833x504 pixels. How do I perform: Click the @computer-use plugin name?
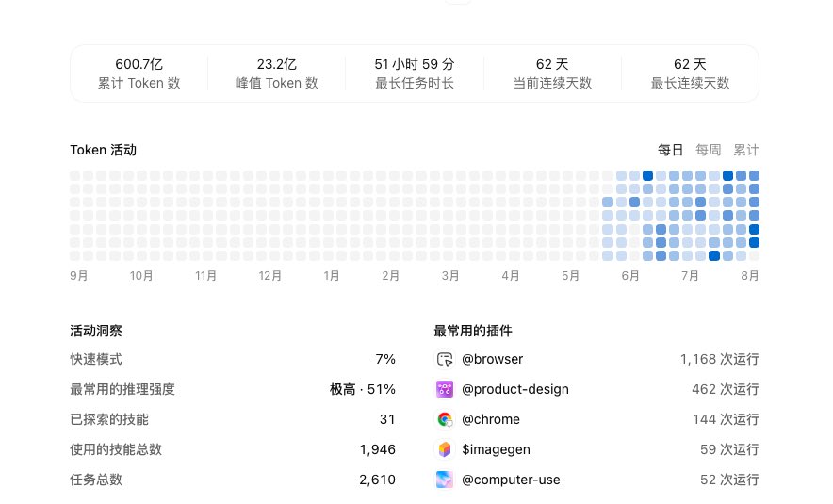(511, 480)
